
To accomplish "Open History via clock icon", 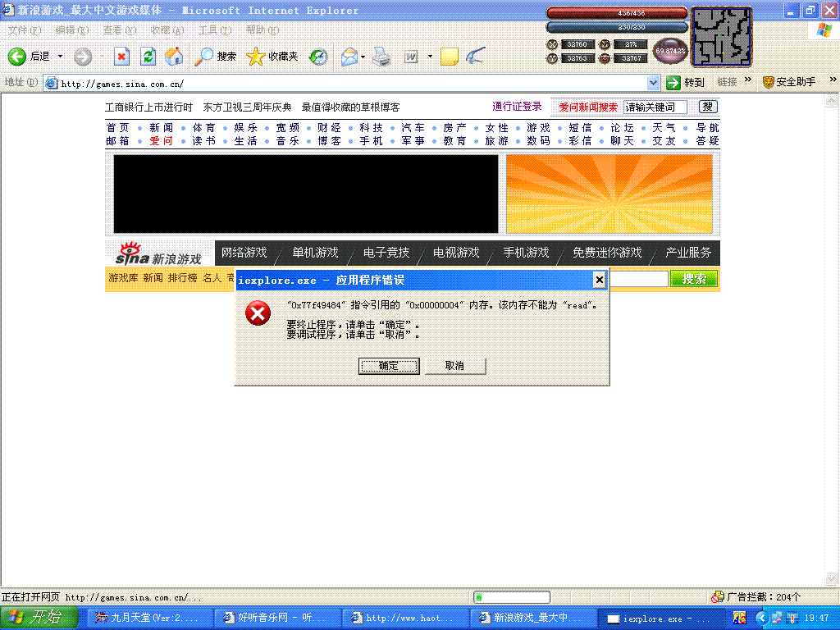I will click(319, 57).
